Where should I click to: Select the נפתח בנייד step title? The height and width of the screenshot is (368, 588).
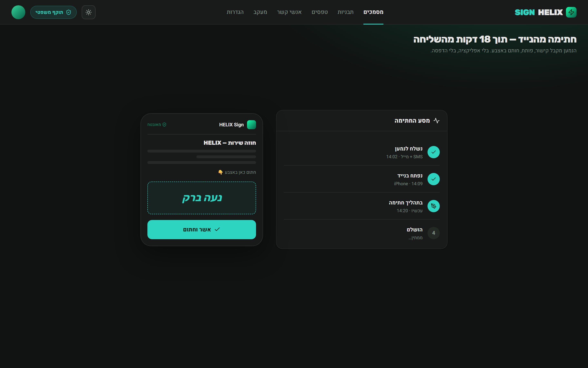coord(410,176)
